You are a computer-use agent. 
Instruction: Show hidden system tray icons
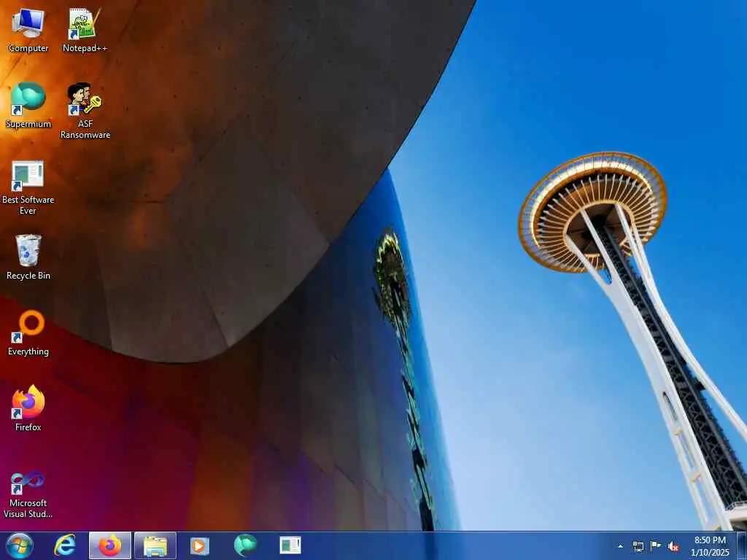620,546
